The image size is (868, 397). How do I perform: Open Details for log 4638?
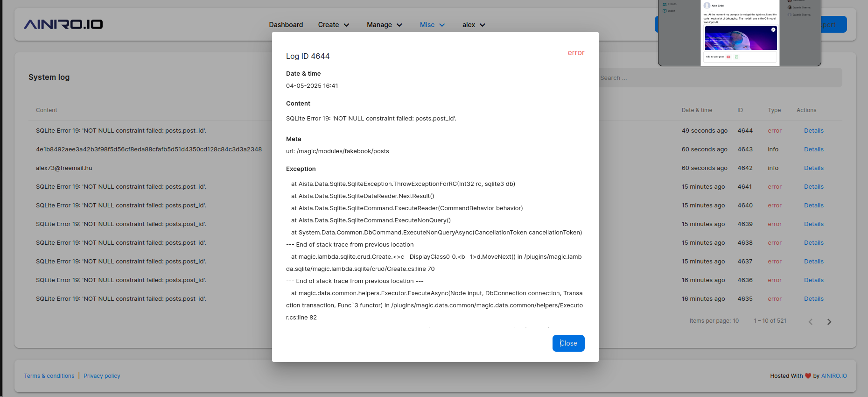click(813, 243)
